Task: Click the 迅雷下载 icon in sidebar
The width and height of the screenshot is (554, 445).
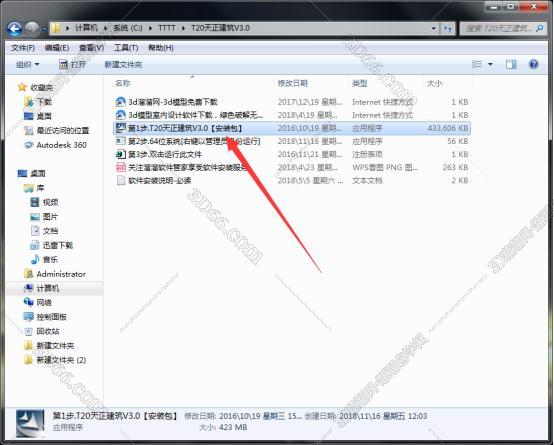Action: [x=35, y=245]
